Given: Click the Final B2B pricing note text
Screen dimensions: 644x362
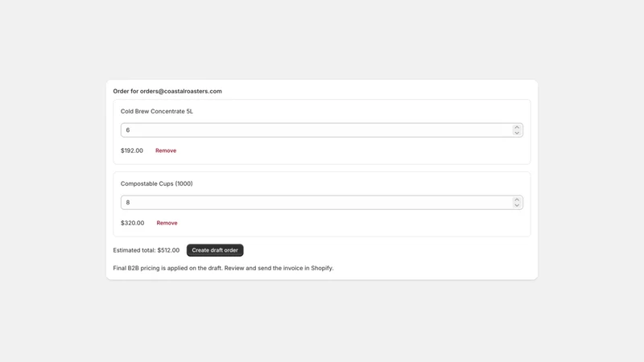Looking at the screenshot, I should pyautogui.click(x=223, y=268).
